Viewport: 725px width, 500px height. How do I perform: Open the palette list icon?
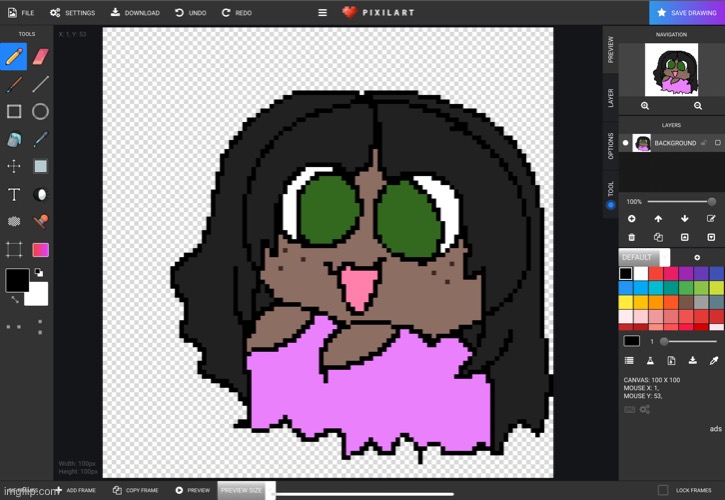tap(629, 360)
